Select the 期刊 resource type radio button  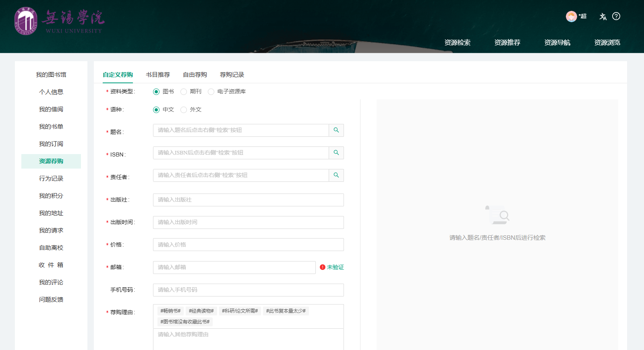pos(184,92)
